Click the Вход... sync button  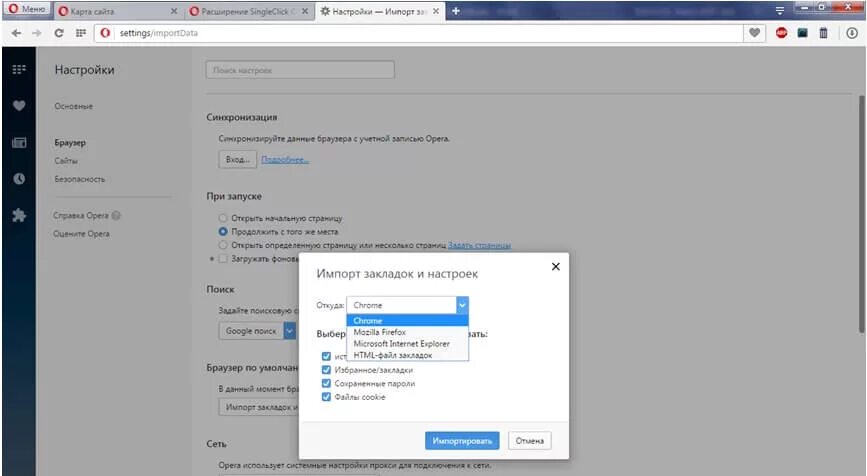pyautogui.click(x=238, y=159)
